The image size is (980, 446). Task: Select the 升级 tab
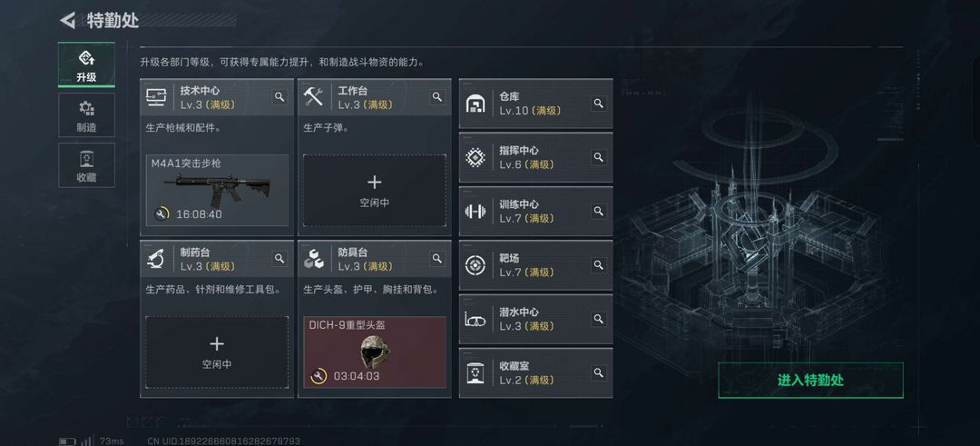(x=86, y=65)
